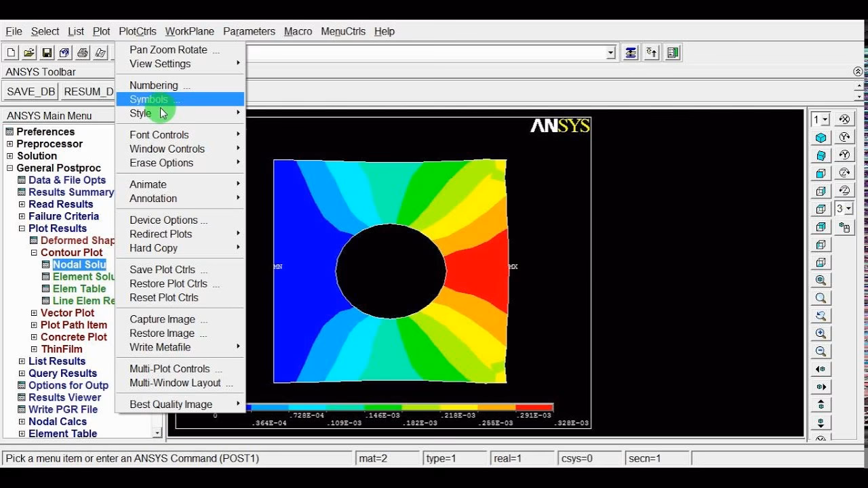Click the Reset Picking toolbar icon

pos(652,53)
